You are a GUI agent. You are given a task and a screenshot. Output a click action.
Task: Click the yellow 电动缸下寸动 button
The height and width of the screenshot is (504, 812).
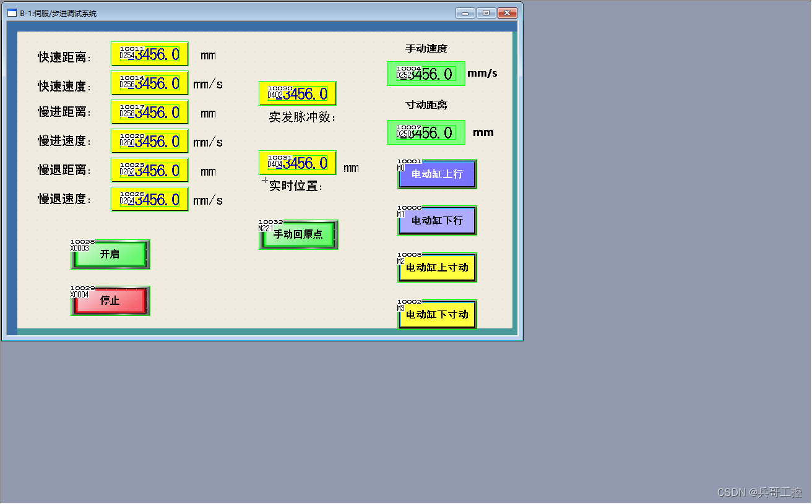click(437, 314)
